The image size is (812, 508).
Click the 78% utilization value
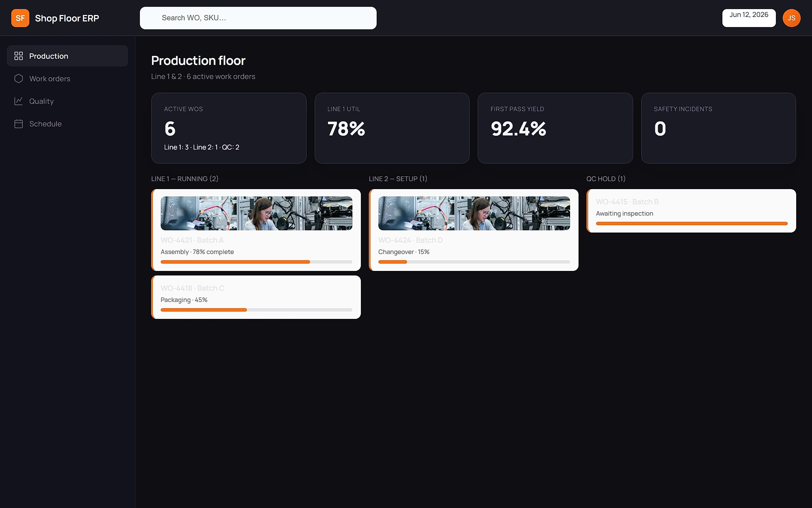[x=346, y=129]
